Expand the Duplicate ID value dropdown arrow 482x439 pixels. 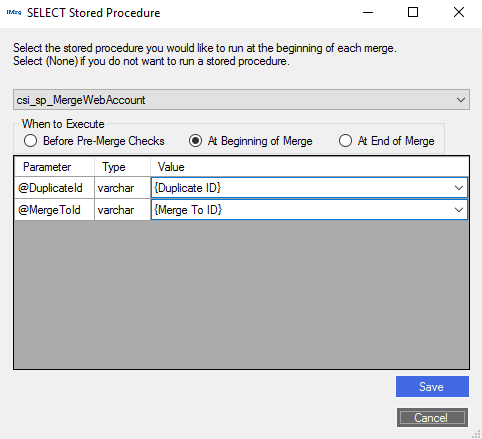[459, 188]
